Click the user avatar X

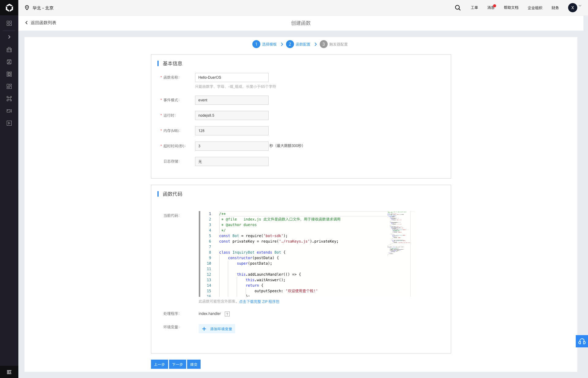573,8
